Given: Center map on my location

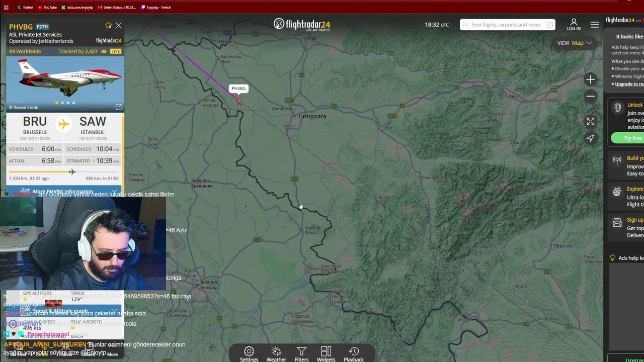Looking at the screenshot, I should point(590,138).
